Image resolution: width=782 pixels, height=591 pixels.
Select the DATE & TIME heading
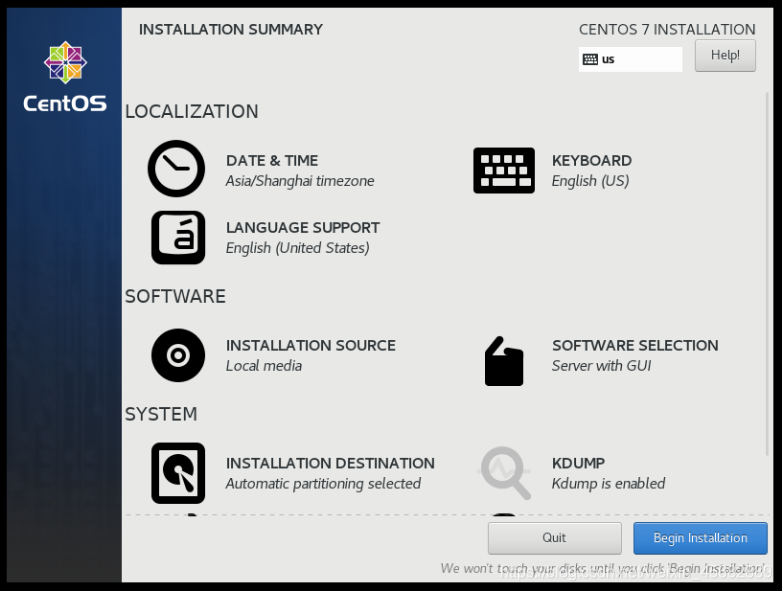[x=272, y=161]
